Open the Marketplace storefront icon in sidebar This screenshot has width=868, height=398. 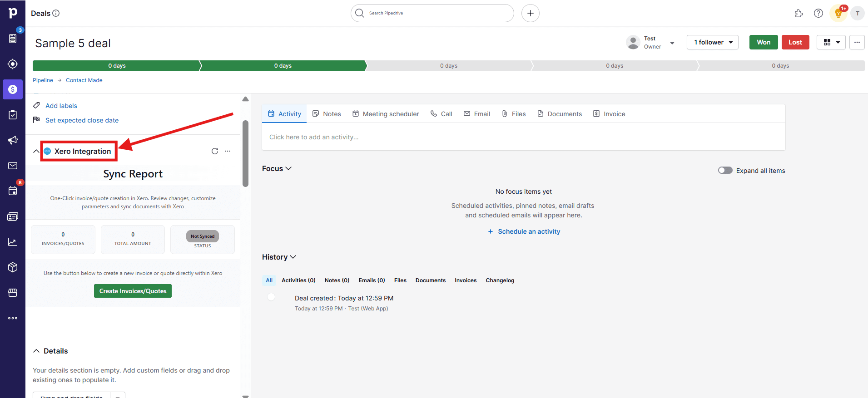click(x=13, y=293)
